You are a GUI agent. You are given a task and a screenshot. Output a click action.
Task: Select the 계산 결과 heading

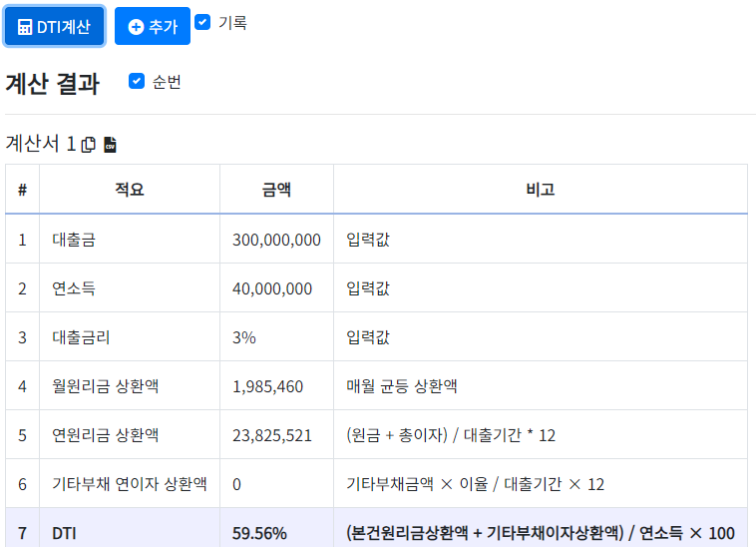[x=53, y=83]
